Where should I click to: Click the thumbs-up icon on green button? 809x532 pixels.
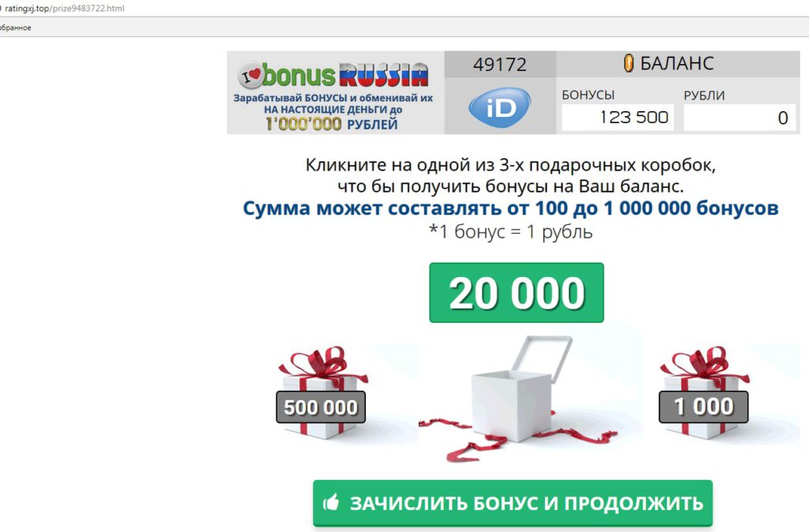pyautogui.click(x=331, y=502)
